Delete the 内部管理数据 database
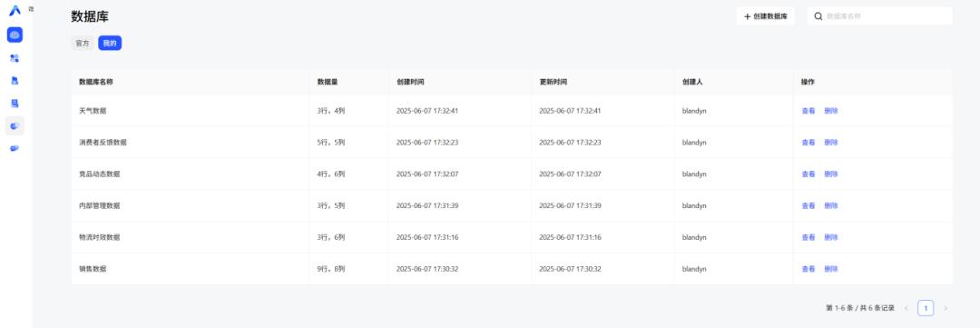The height and width of the screenshot is (328, 980). pos(830,205)
